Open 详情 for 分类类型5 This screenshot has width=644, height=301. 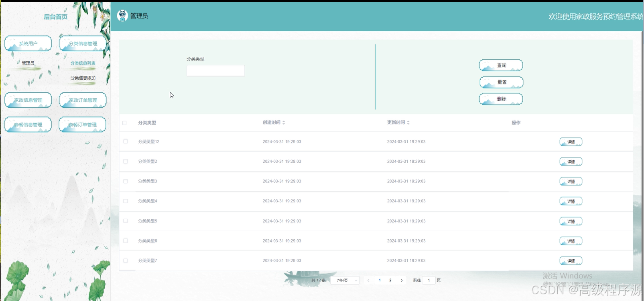click(x=571, y=221)
